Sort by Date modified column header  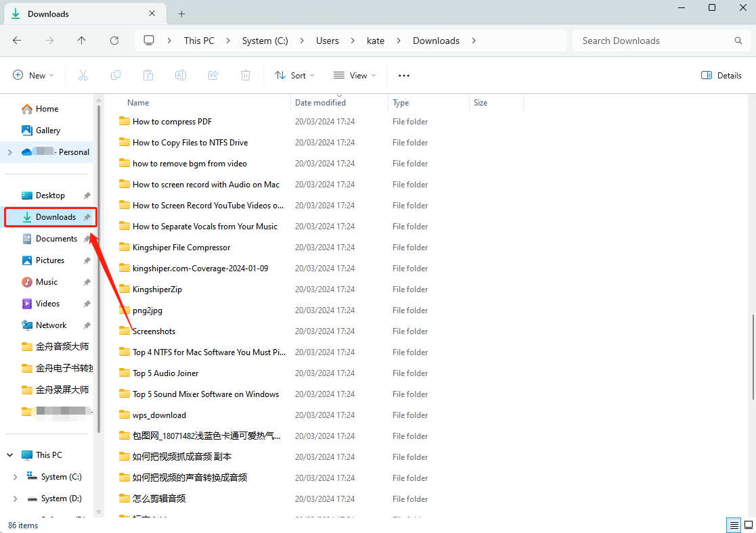[x=320, y=103]
